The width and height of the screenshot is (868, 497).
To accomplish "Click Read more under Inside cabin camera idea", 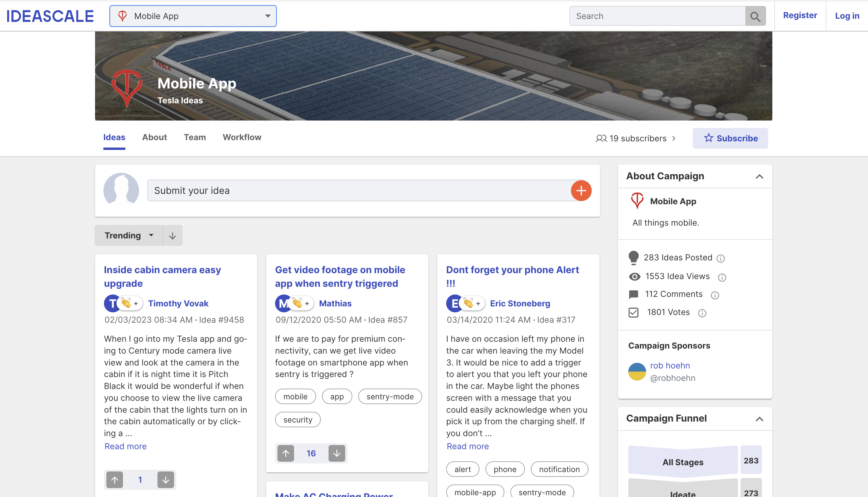I will (125, 446).
